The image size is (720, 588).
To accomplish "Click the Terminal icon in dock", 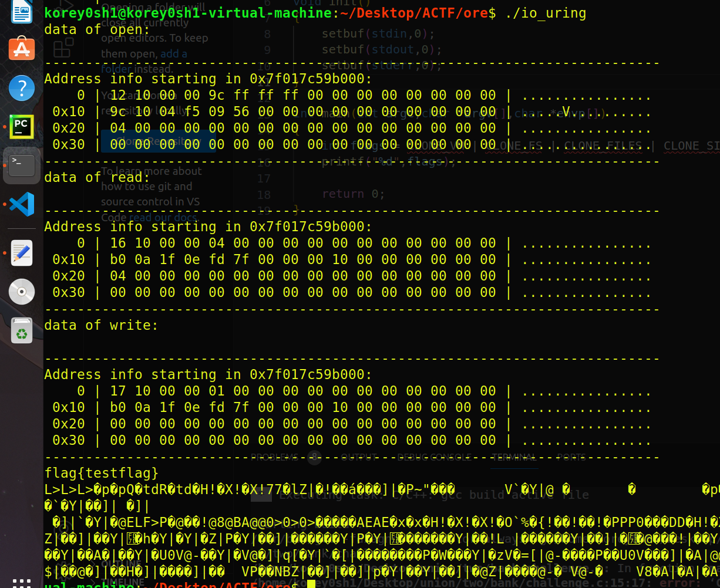I will [x=22, y=165].
